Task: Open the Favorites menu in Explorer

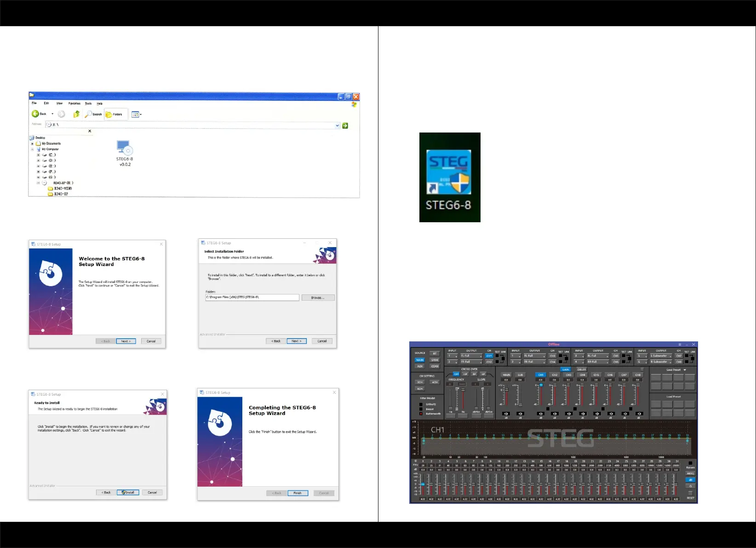Action: (x=74, y=104)
